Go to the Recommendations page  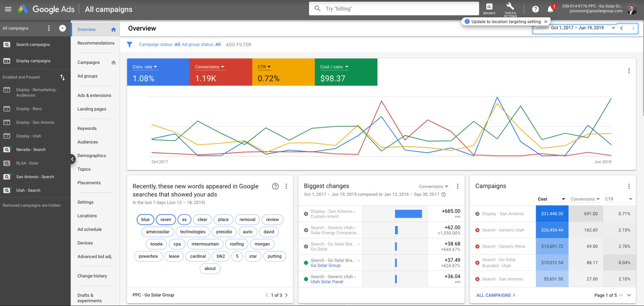click(x=96, y=43)
